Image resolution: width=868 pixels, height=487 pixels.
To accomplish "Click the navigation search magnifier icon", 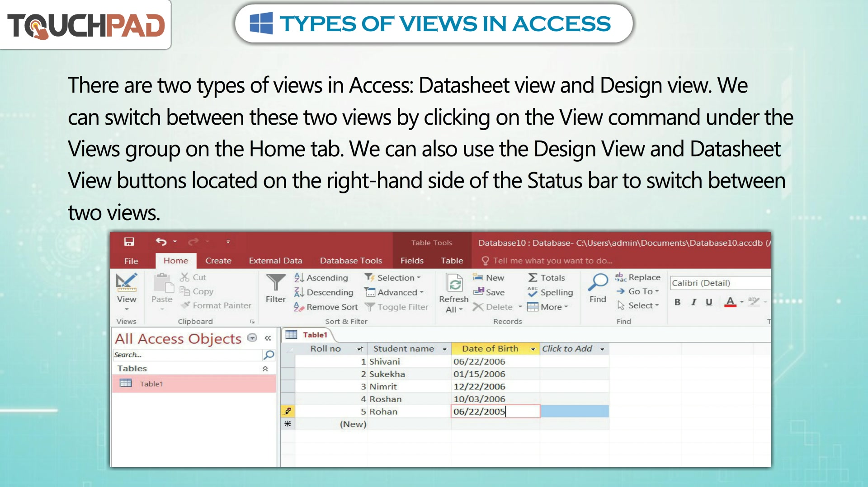I will (x=269, y=355).
